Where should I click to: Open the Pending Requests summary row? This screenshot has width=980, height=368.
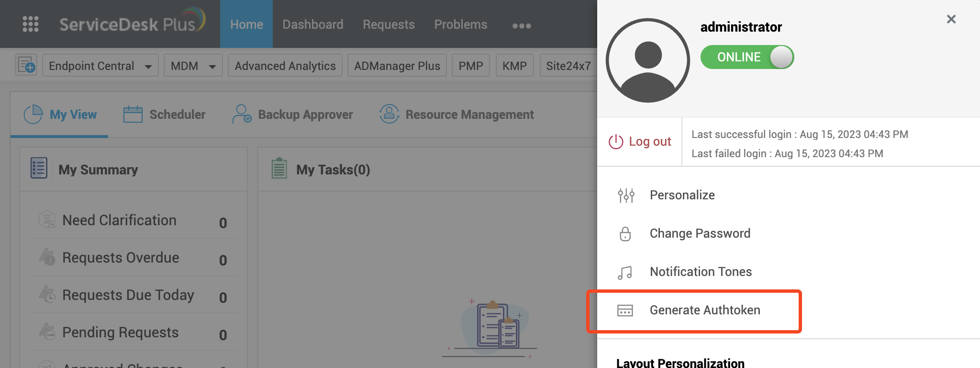(134, 332)
